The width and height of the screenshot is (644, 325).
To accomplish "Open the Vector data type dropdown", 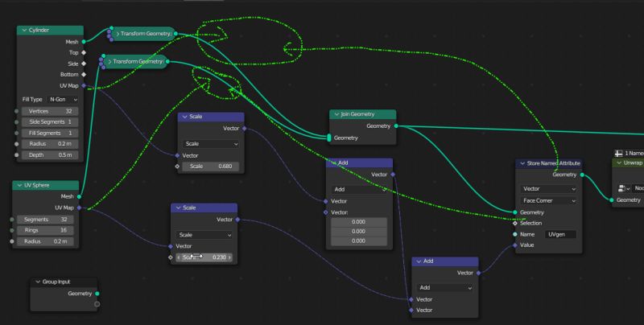I will tap(548, 189).
